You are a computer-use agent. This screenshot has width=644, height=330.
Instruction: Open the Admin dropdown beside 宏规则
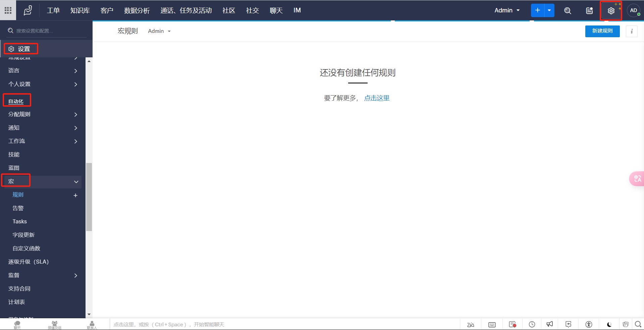pos(159,31)
